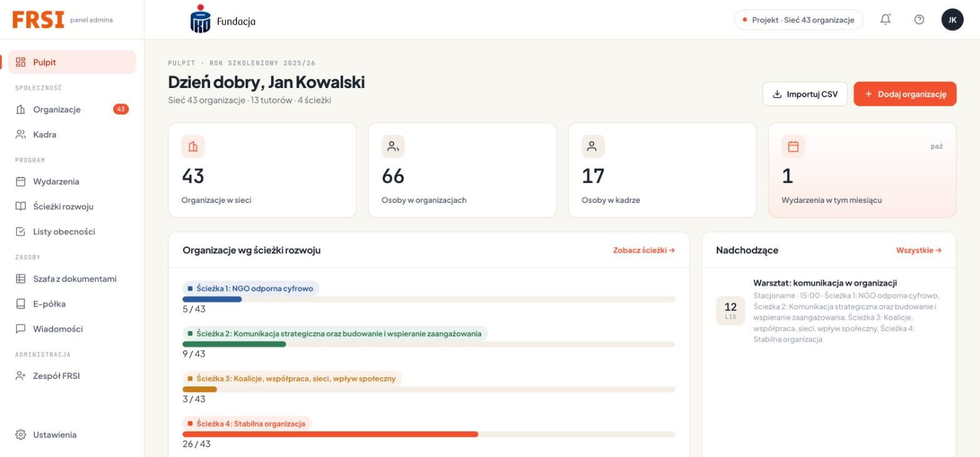The width and height of the screenshot is (980, 457).
Task: Click the Dodaj organizację button
Action: tap(905, 94)
